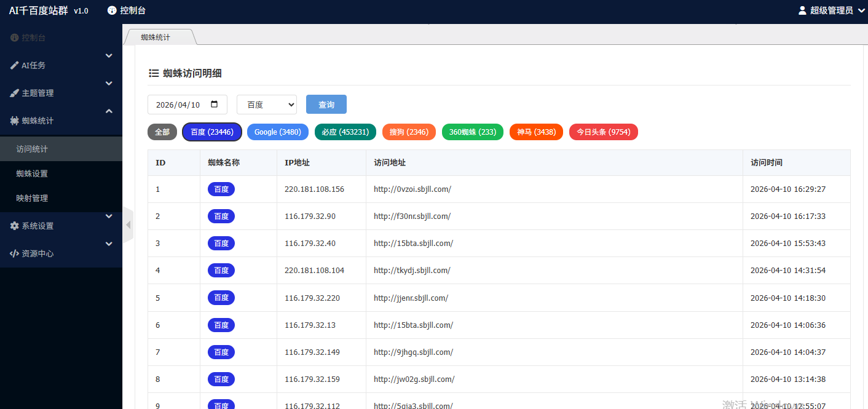Expand the 超级管理员 account menu
Image resolution: width=868 pixels, height=409 pixels.
831,10
